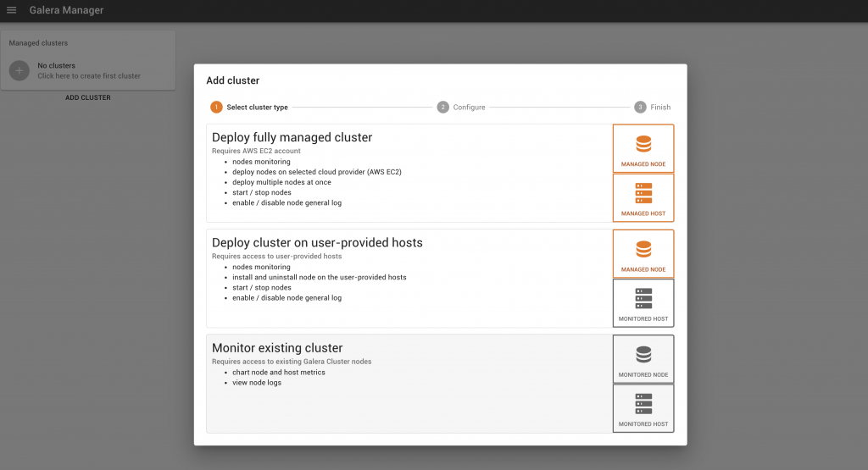
Task: Choose 'Deploy fully managed cluster' heading
Action: pos(292,138)
